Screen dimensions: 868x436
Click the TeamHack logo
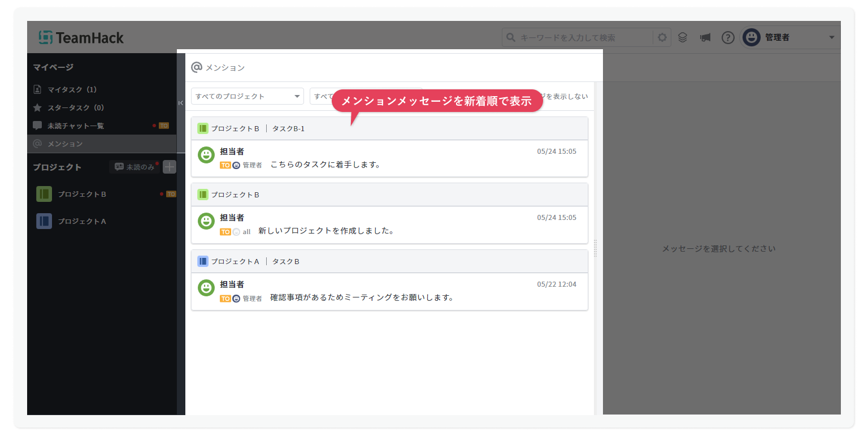(x=81, y=37)
